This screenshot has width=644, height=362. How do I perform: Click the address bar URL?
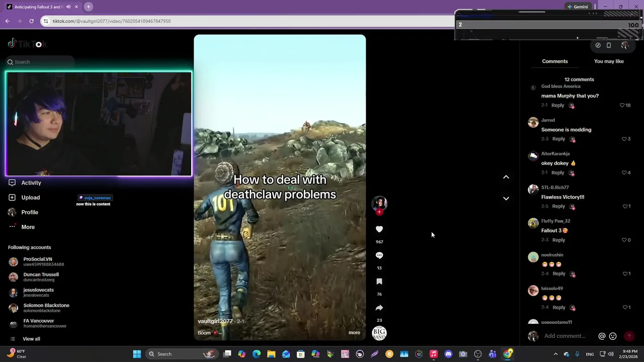112,21
